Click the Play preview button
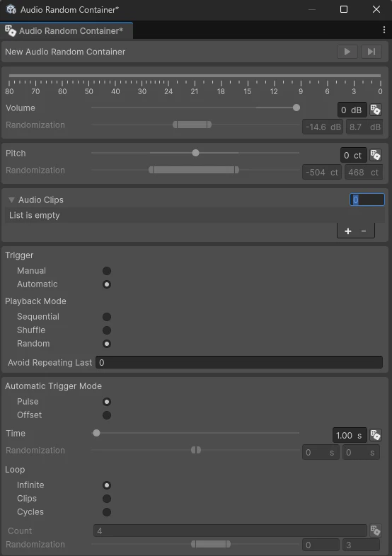This screenshot has width=392, height=556. [347, 52]
